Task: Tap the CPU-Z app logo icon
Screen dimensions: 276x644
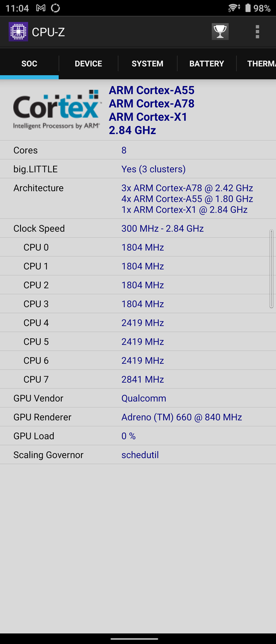Action: click(x=19, y=32)
